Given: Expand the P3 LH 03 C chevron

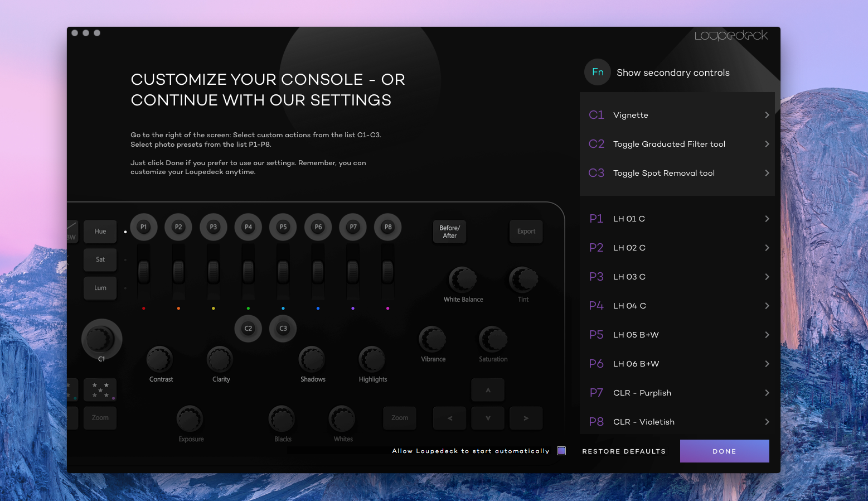Looking at the screenshot, I should [x=767, y=277].
